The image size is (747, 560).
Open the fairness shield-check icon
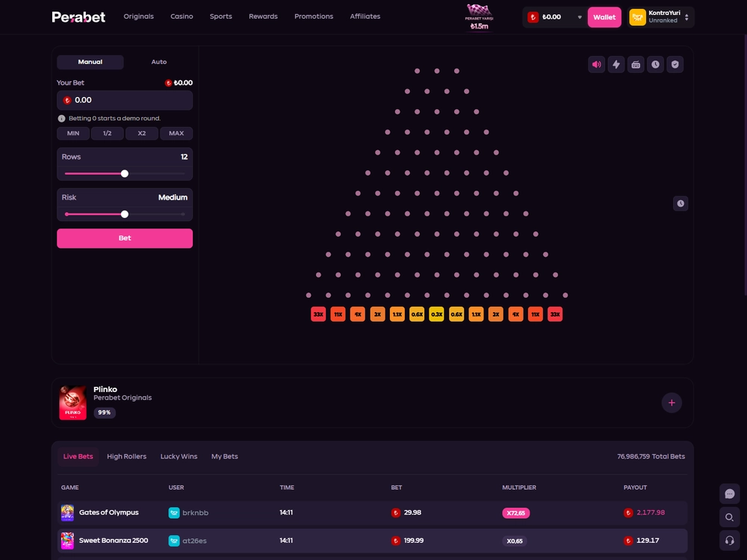[x=675, y=64]
